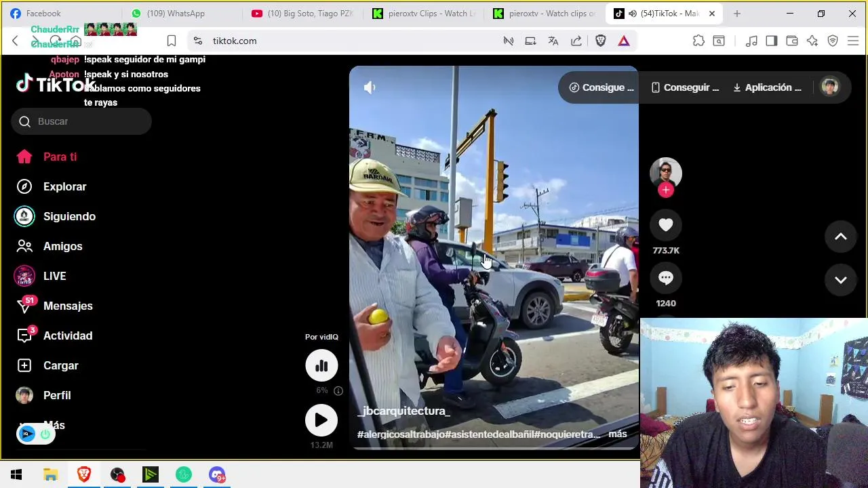Click the Buscar search field

(81, 121)
